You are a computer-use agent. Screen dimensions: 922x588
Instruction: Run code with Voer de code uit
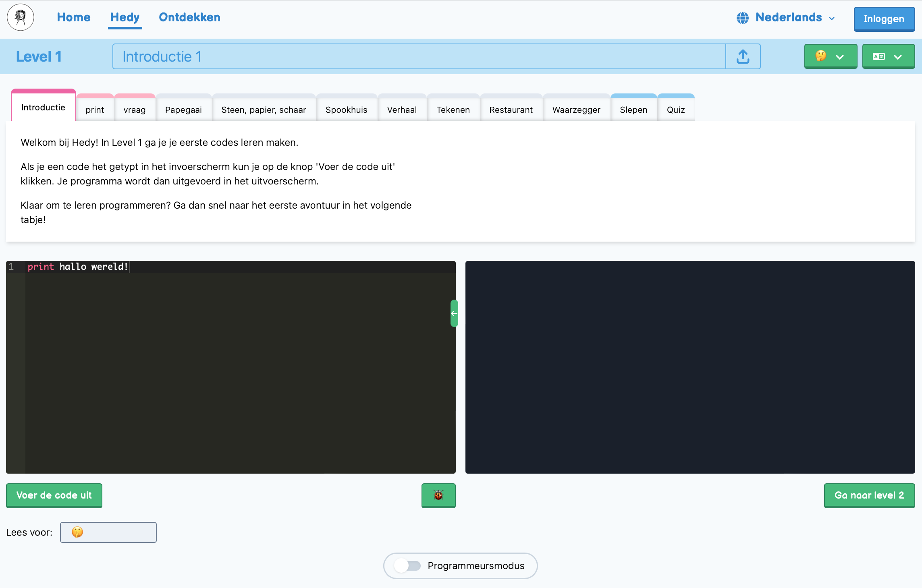pos(54,495)
